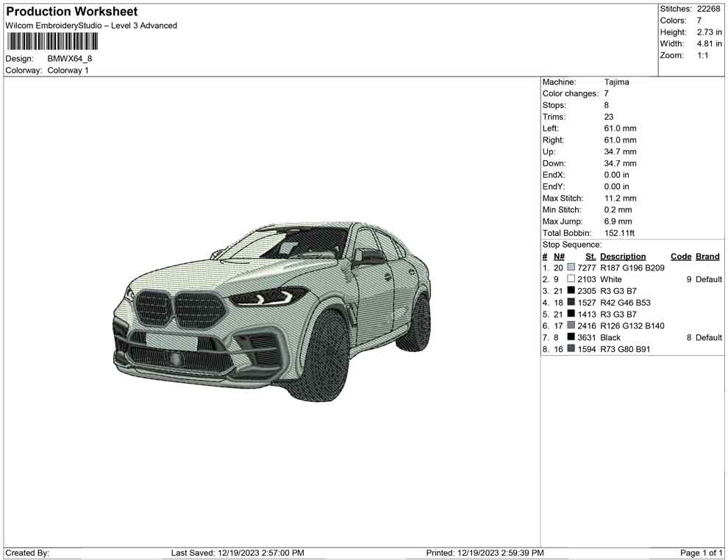Open the Colorway 1 selector
728x560 pixels.
point(71,71)
